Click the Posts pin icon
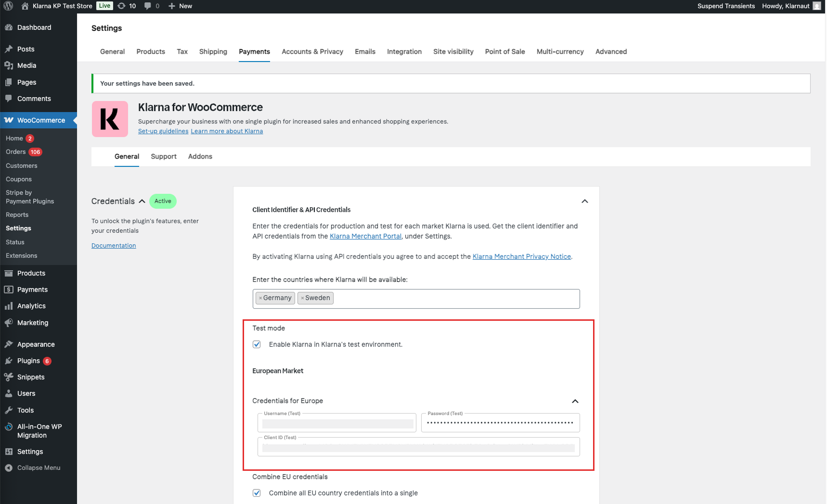827x504 pixels. point(9,49)
